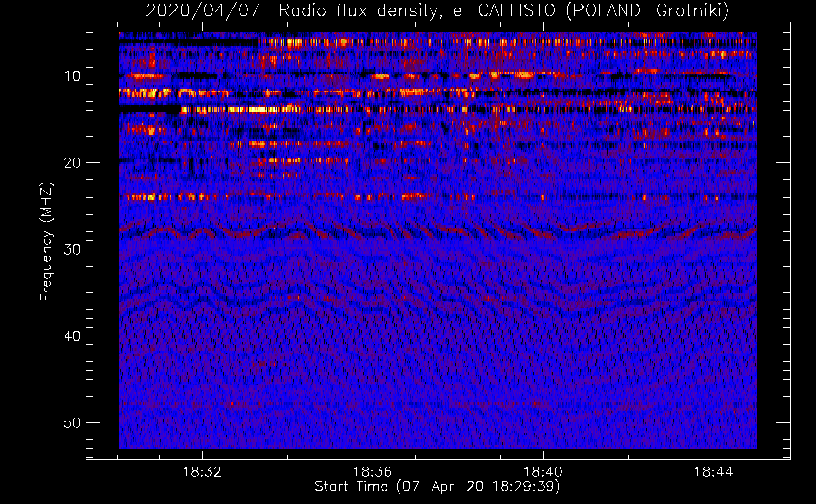Image resolution: width=816 pixels, height=504 pixels.
Task: Click the 30 MHz frequency tick label
Action: click(x=73, y=249)
